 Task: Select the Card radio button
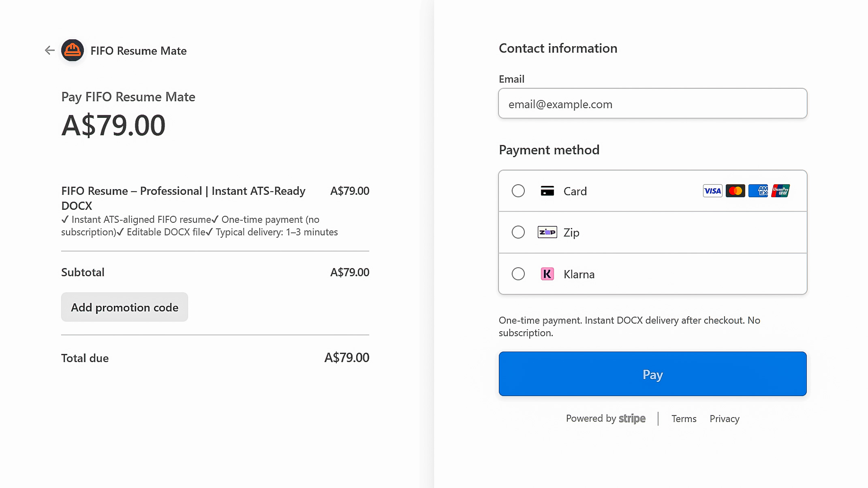[x=518, y=191]
